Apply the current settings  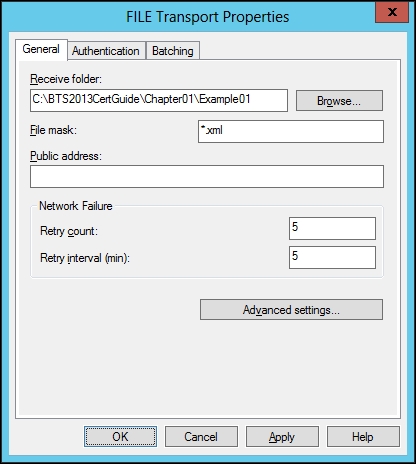(x=282, y=437)
